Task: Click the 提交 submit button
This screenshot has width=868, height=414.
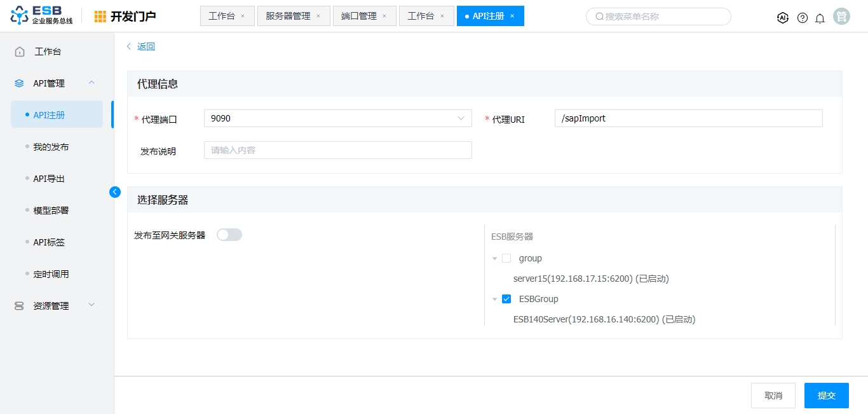Action: coord(826,396)
